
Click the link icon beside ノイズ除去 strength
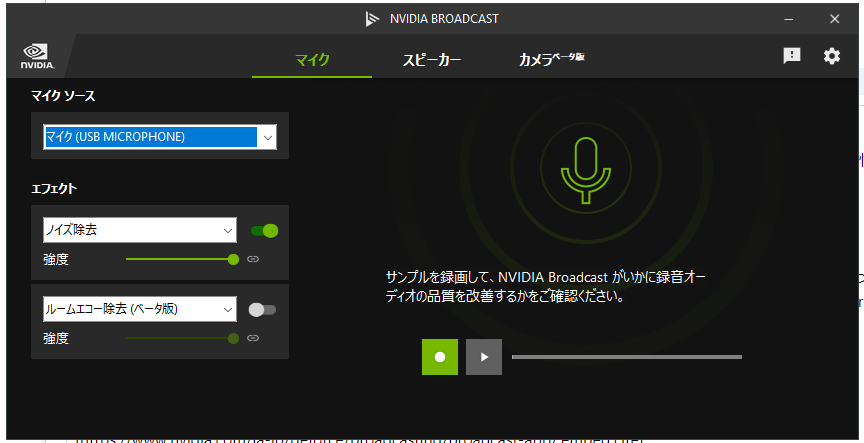click(x=253, y=259)
